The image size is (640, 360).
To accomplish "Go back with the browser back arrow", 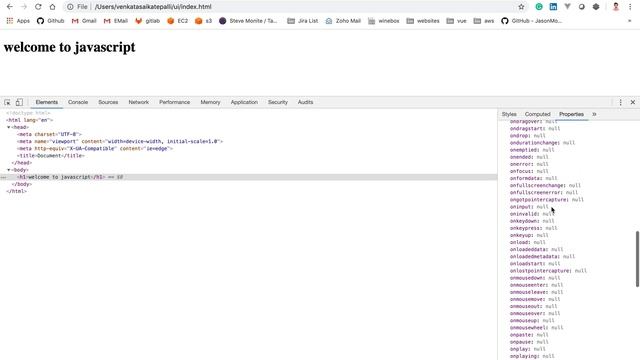I will coord(10,7).
